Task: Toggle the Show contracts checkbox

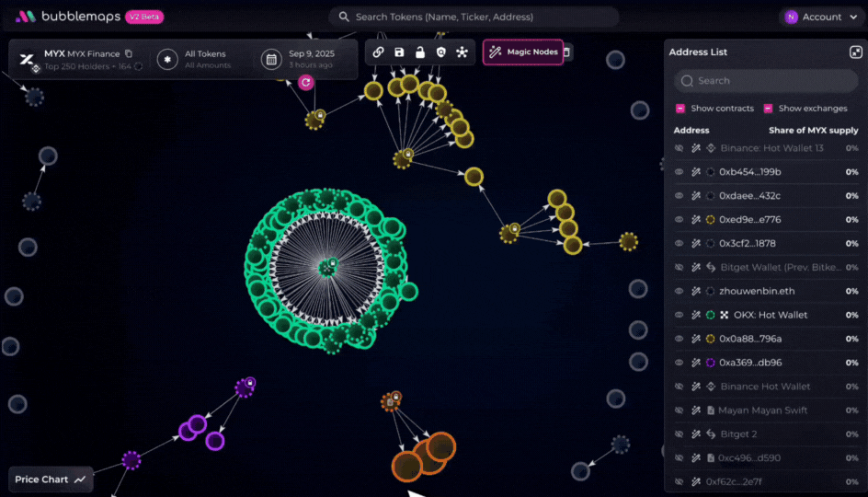Action: [680, 109]
